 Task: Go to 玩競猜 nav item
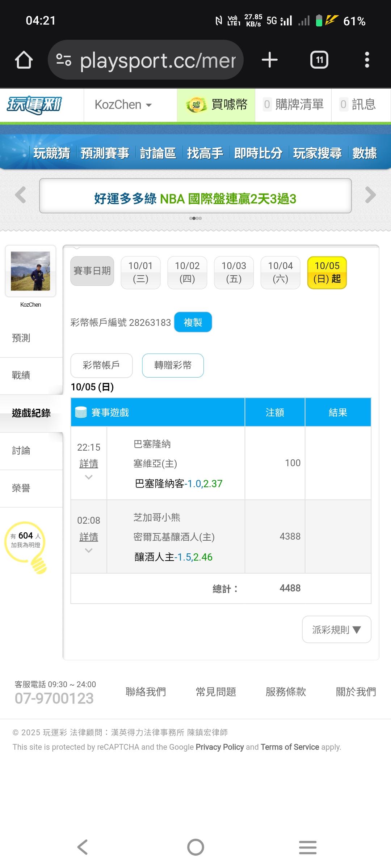(x=52, y=153)
